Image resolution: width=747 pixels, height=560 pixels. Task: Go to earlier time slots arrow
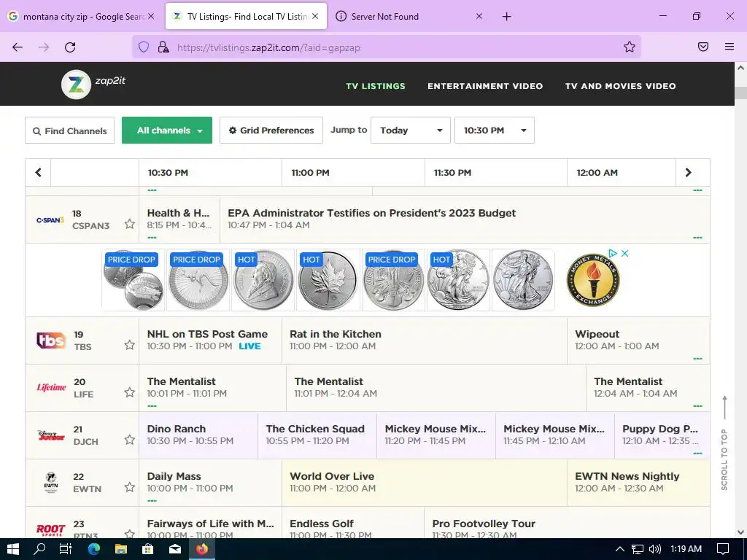(38, 172)
